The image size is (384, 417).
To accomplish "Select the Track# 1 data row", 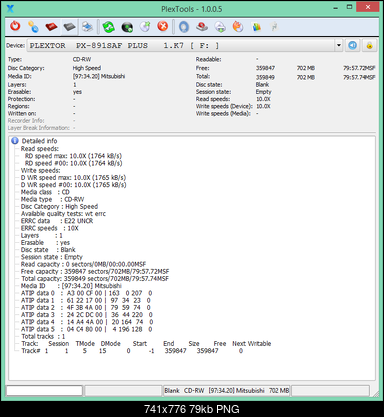I will click(x=132, y=351).
